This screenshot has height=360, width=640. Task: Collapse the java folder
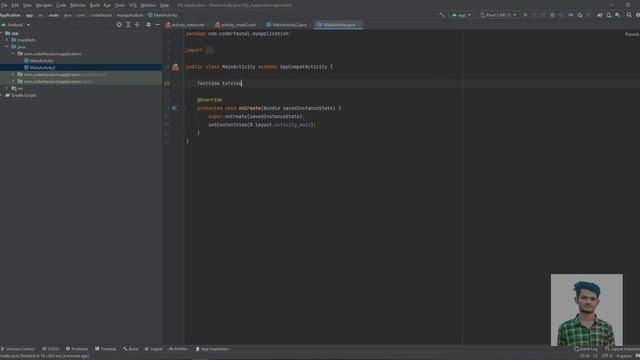7,47
